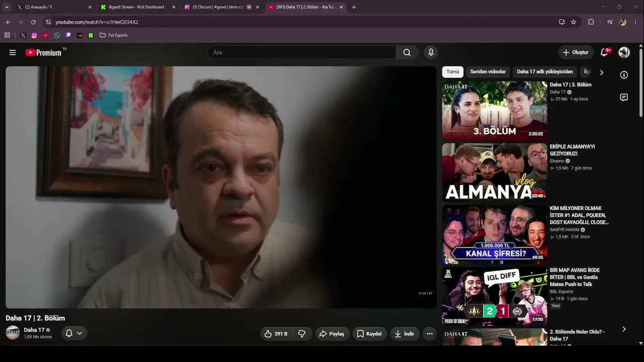Expand the tab search dropdown arrow

[7, 7]
